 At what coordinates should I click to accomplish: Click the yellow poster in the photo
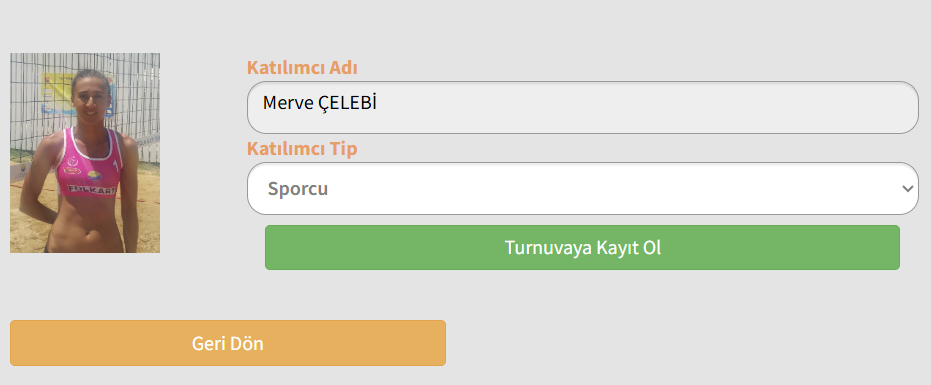point(56,94)
